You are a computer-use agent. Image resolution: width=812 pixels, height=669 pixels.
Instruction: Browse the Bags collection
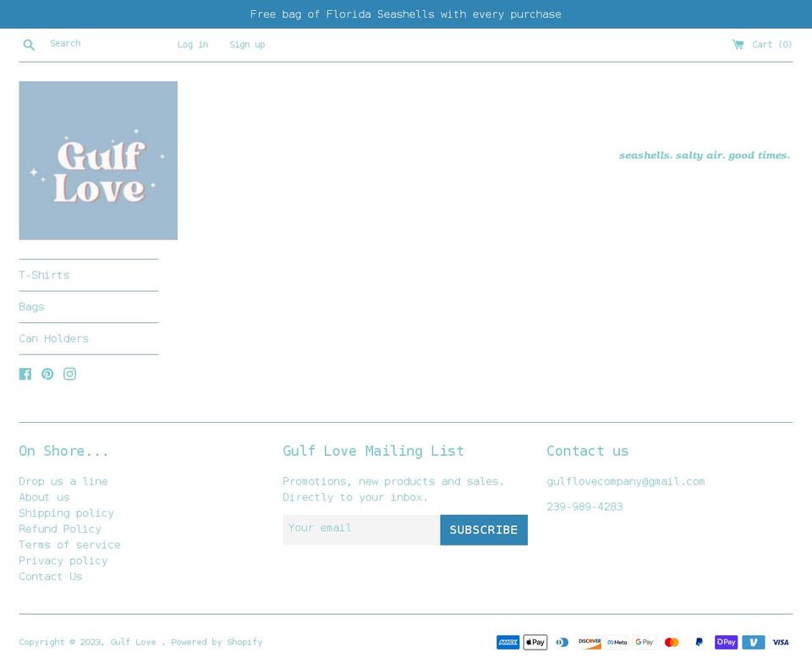31,306
